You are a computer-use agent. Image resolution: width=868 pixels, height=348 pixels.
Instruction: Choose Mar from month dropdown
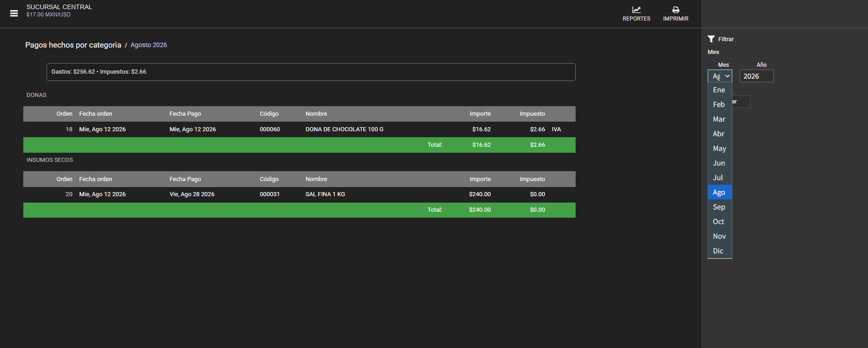[x=720, y=119]
